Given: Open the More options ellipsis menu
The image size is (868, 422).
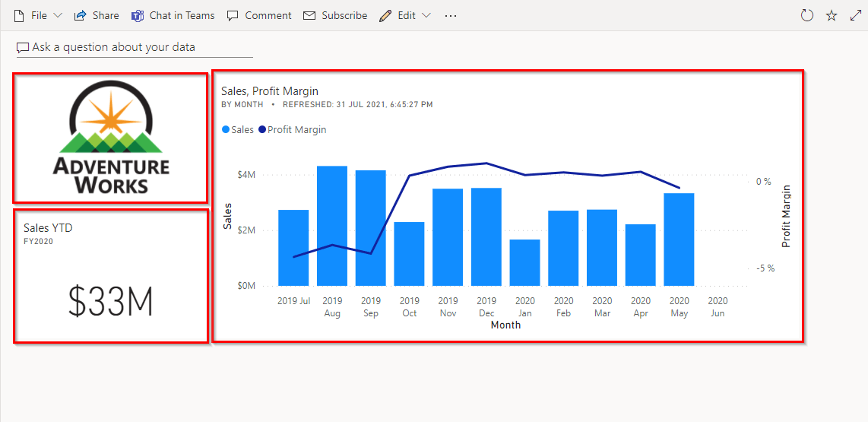Looking at the screenshot, I should pyautogui.click(x=451, y=15).
